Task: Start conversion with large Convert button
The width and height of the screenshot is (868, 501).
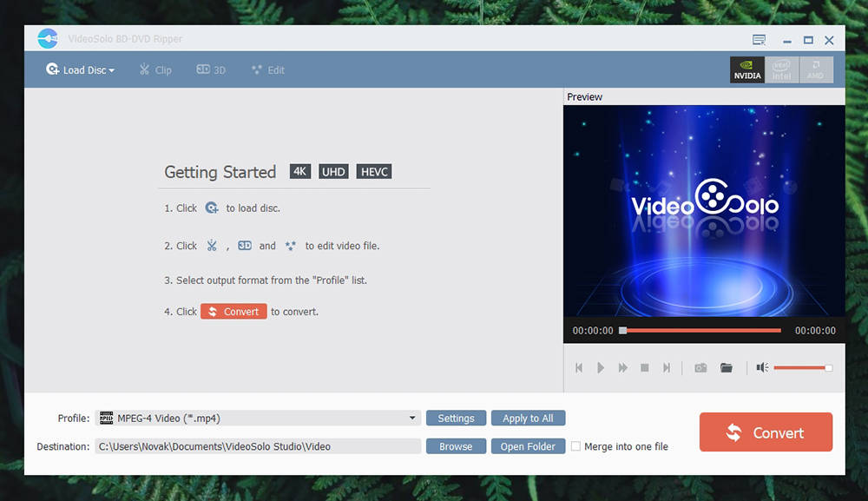Action: click(766, 432)
